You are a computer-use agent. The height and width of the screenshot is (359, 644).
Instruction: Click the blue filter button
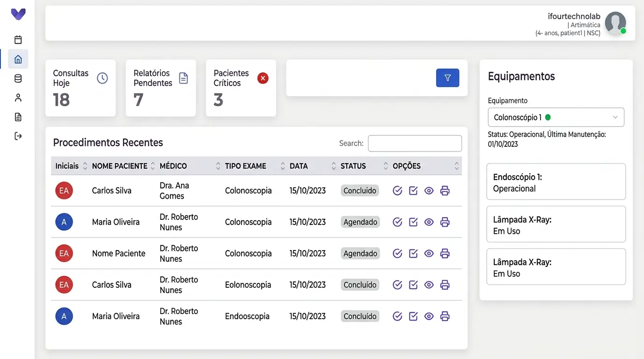[447, 78]
